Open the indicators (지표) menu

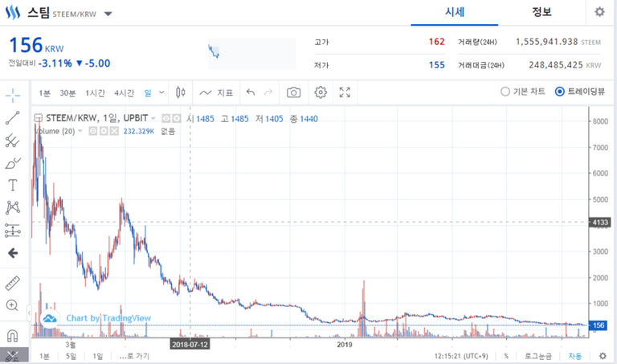point(216,93)
